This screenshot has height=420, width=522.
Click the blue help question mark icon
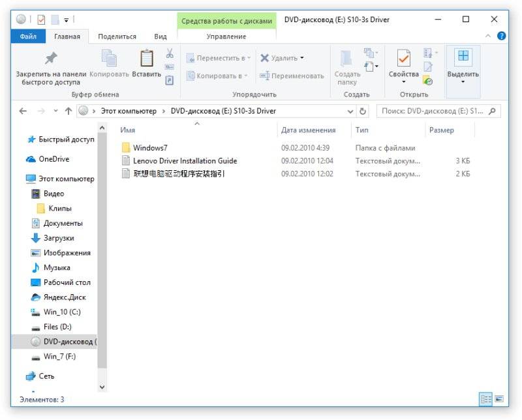point(501,36)
